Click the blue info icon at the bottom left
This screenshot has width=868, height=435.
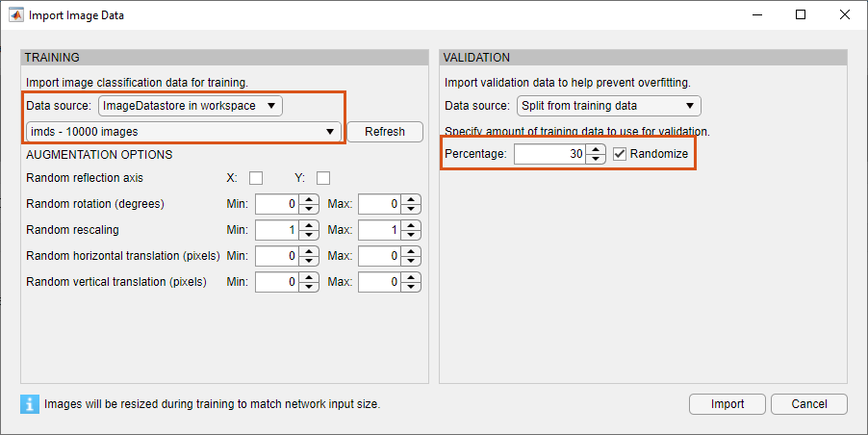tap(30, 404)
